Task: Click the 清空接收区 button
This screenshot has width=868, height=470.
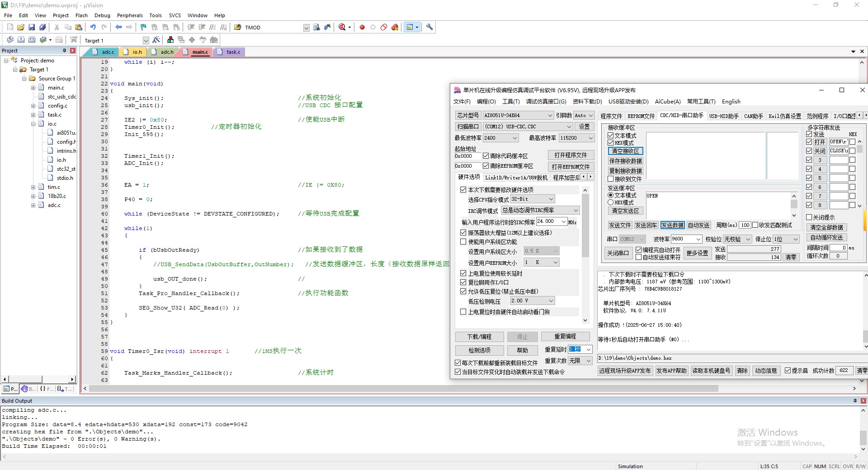Action: 625,151
